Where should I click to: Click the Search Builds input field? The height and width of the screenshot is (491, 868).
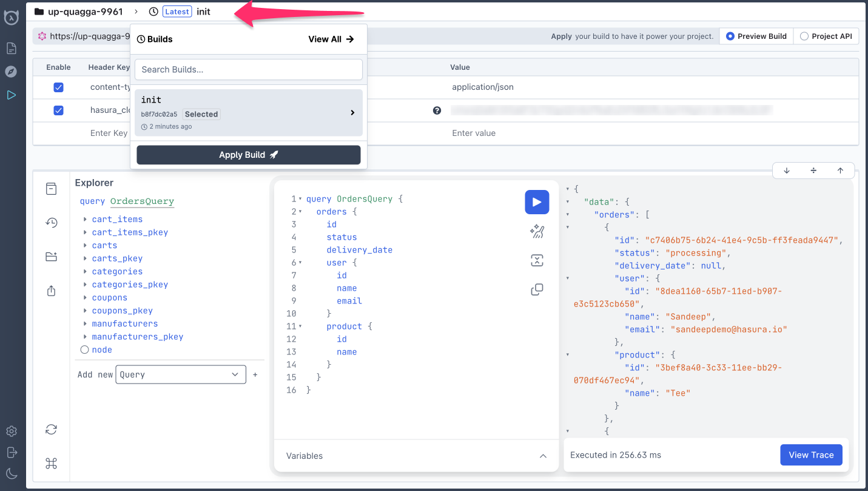248,70
